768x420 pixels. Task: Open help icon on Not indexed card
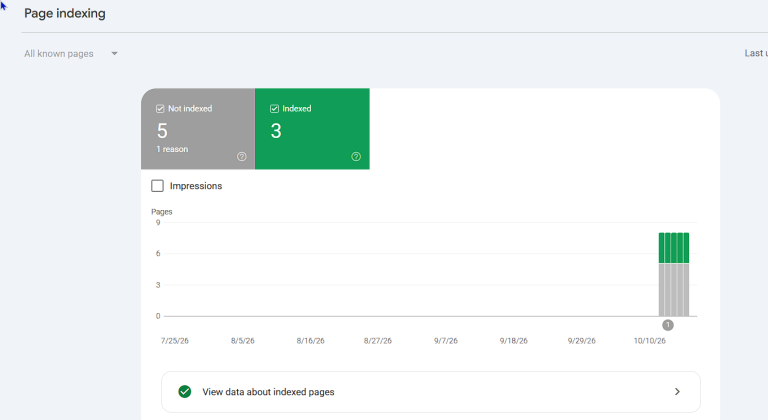point(241,156)
